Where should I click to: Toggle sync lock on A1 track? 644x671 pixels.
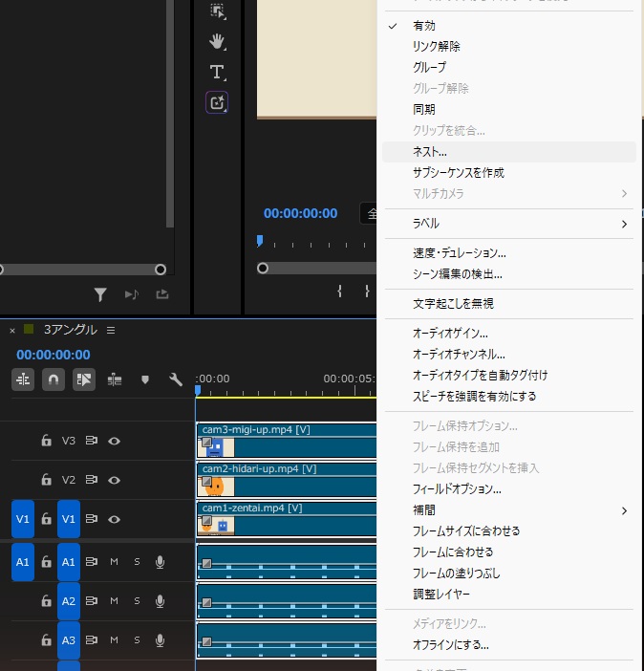tap(91, 561)
